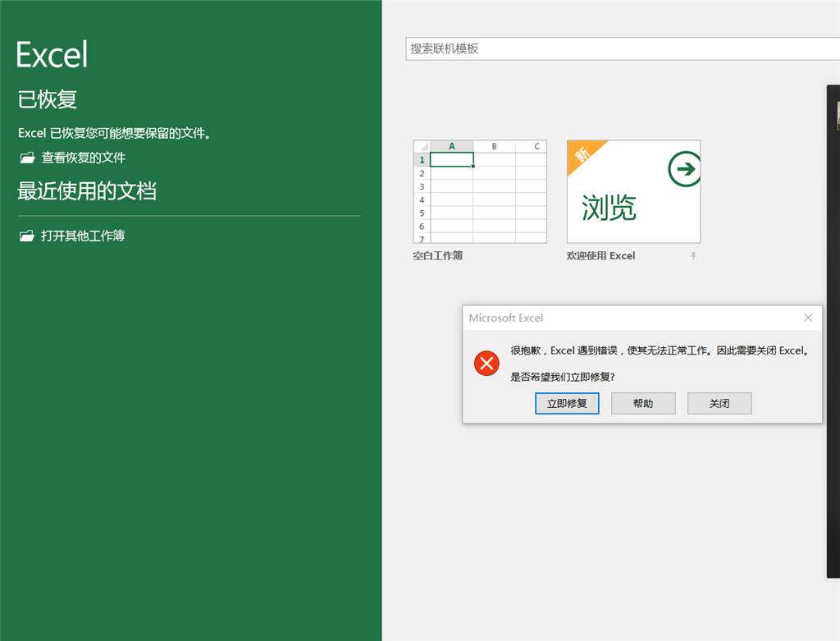Click text Excel 已恢复您可能想要保留的文件。
The width and height of the screenshot is (840, 641).
tap(114, 133)
